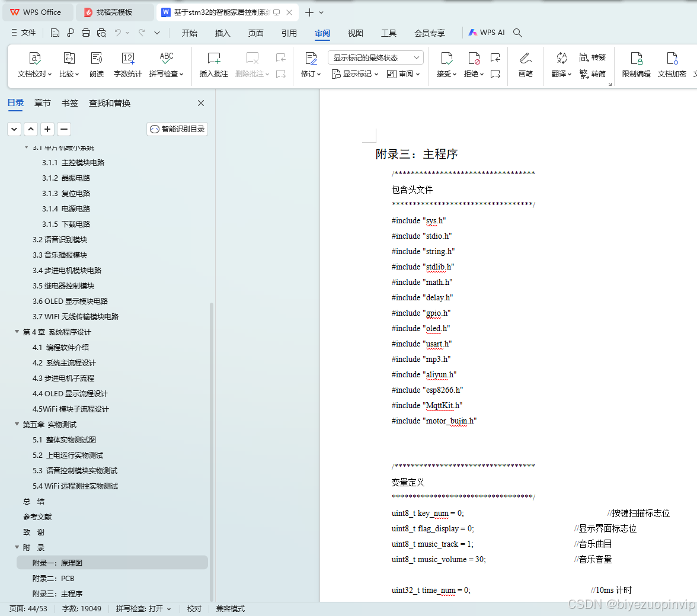Image resolution: width=697 pixels, height=616 pixels.
Task: Convert text with 繁转简
Action: pyautogui.click(x=593, y=73)
